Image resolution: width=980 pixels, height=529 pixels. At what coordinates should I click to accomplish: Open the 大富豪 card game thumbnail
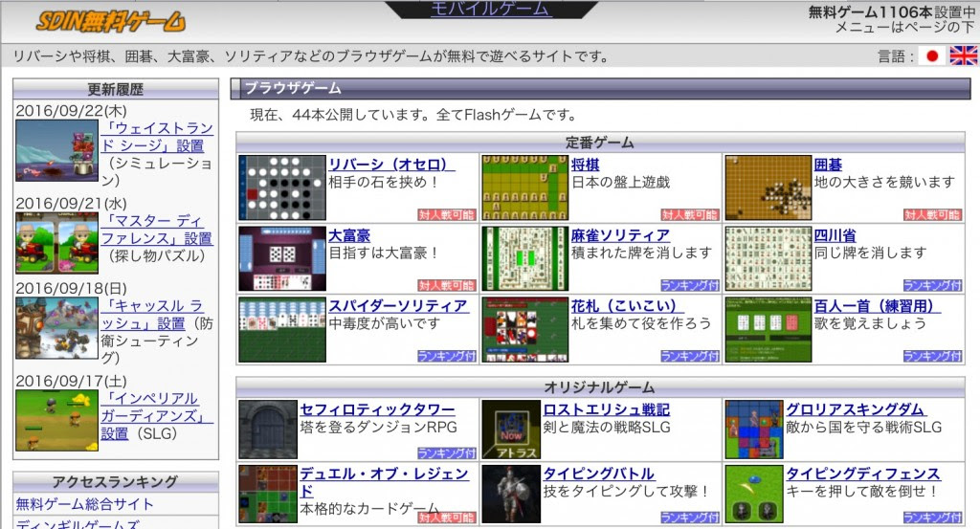282,258
